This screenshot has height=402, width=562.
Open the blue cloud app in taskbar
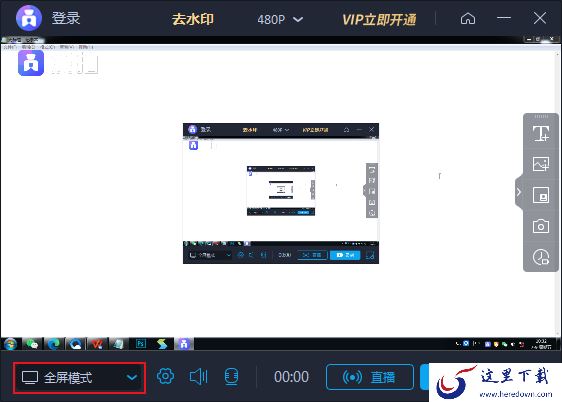tap(75, 344)
